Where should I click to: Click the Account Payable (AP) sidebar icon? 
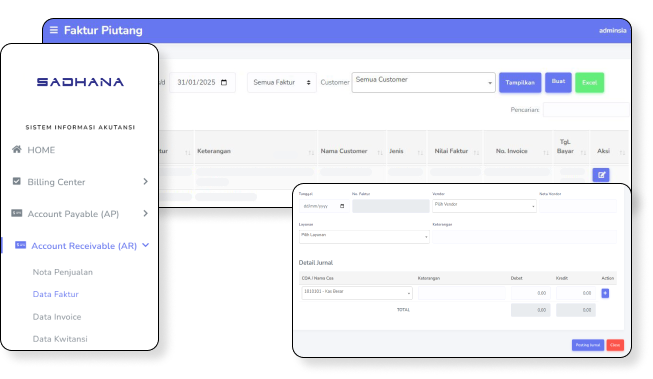click(x=17, y=213)
